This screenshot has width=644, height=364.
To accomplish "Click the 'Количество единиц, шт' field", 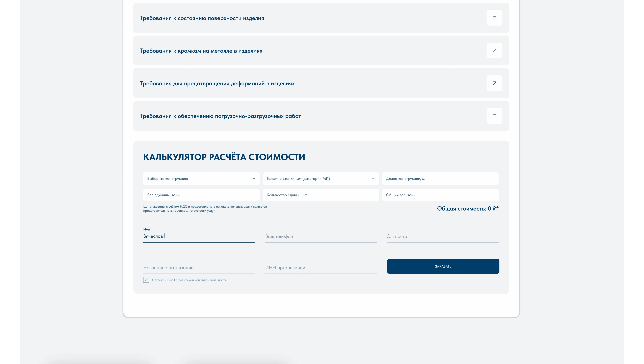I will [x=320, y=195].
